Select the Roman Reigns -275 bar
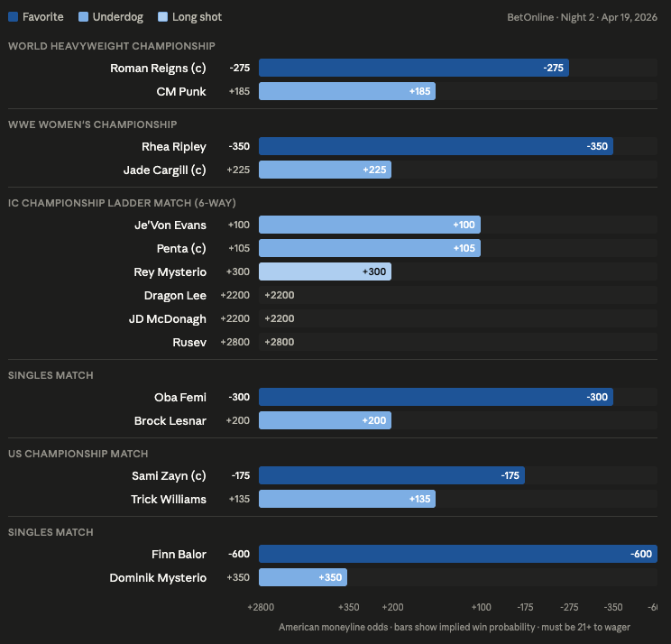Viewport: 671px width, 644px height. pos(413,68)
